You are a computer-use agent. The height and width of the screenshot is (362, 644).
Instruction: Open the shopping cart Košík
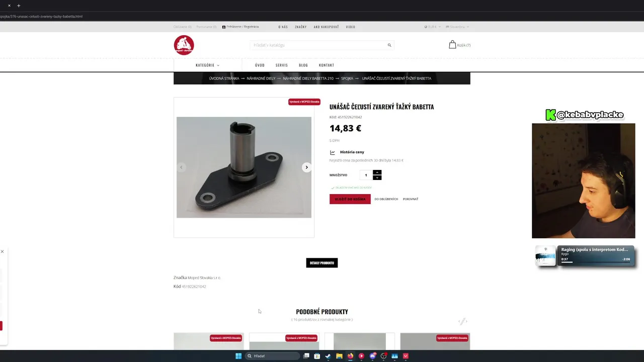(x=460, y=45)
